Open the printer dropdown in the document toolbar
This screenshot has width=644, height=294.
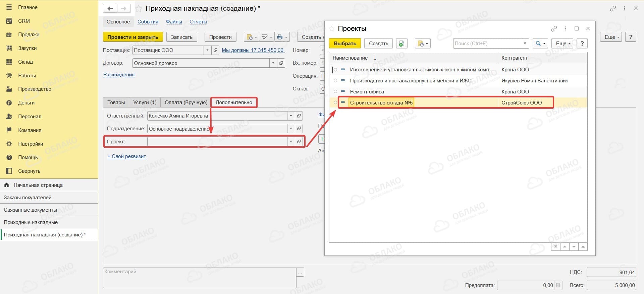pos(282,37)
